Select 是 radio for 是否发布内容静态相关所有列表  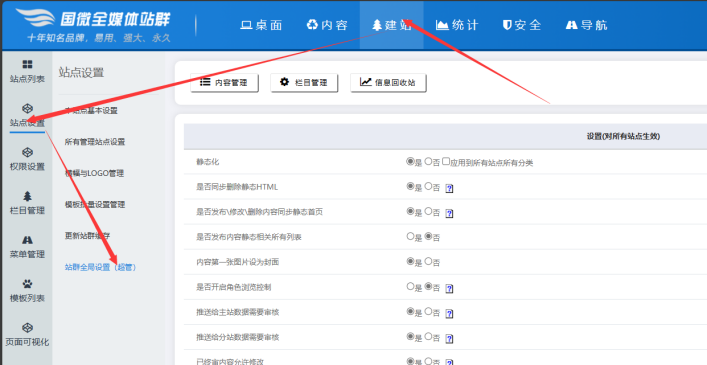[x=410, y=236]
